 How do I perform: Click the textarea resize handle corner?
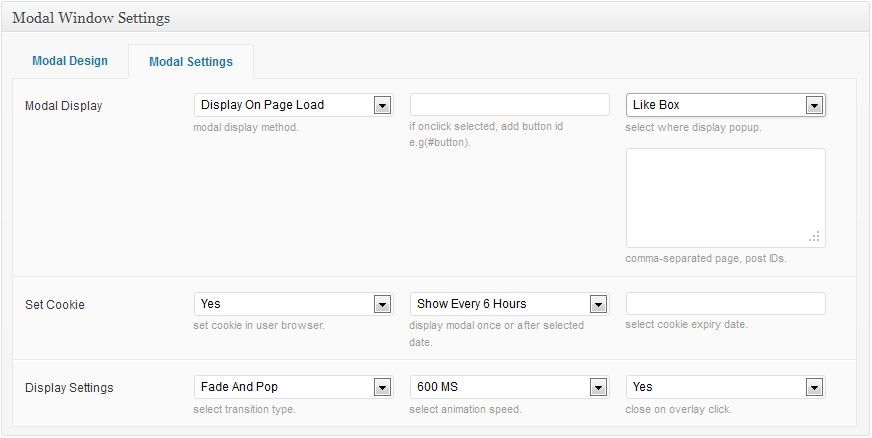[815, 237]
